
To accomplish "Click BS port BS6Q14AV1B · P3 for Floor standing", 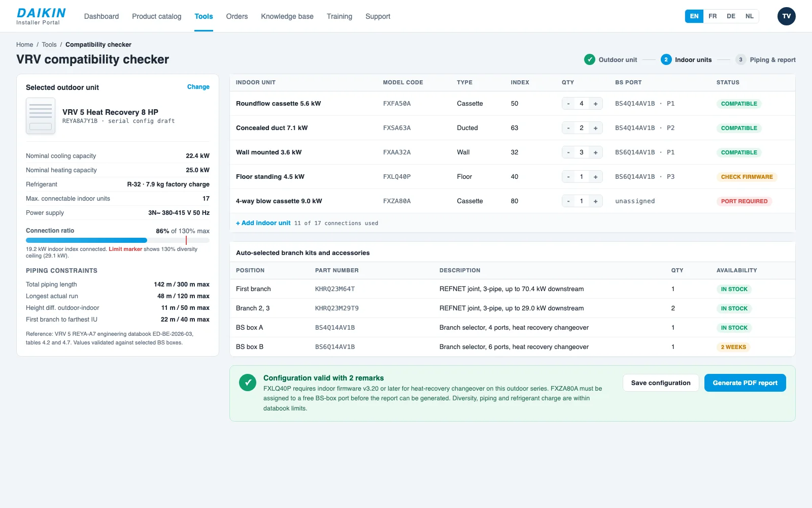I will (645, 177).
